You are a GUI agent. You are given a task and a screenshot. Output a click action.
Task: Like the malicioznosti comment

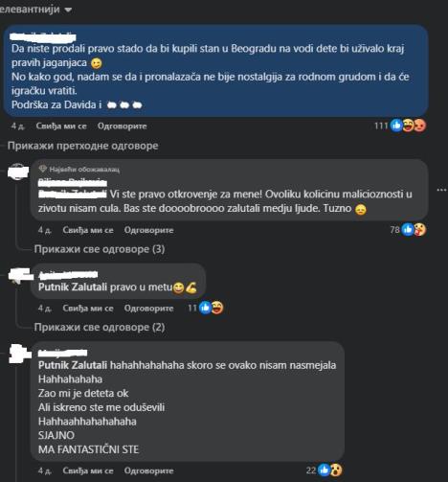(x=88, y=230)
